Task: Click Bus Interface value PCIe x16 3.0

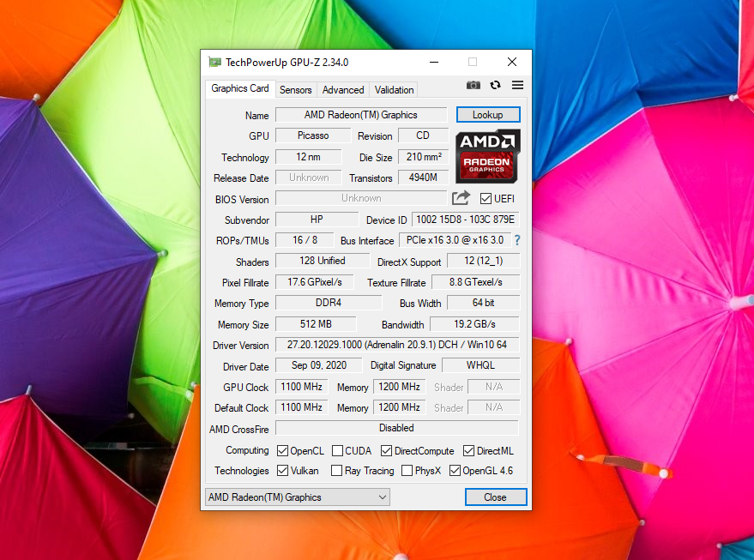Action: click(455, 240)
